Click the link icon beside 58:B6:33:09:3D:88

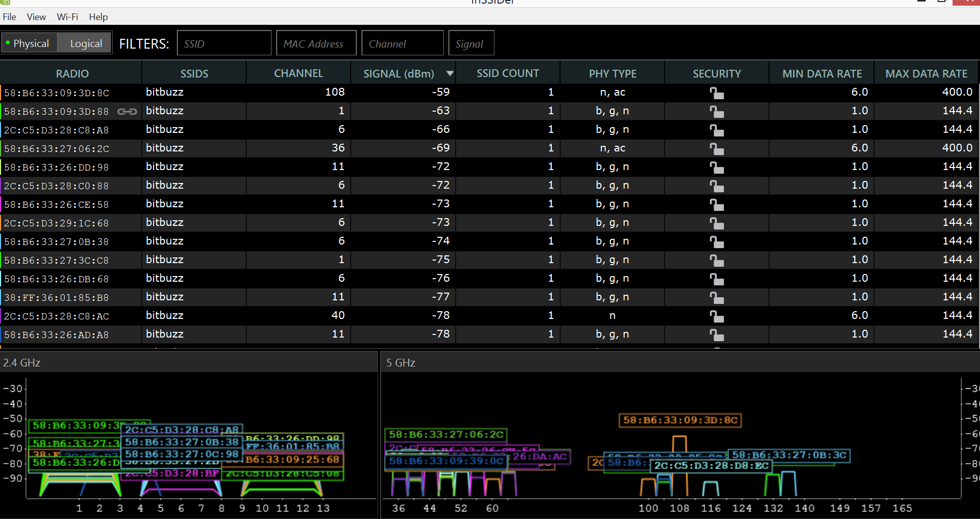[x=127, y=111]
